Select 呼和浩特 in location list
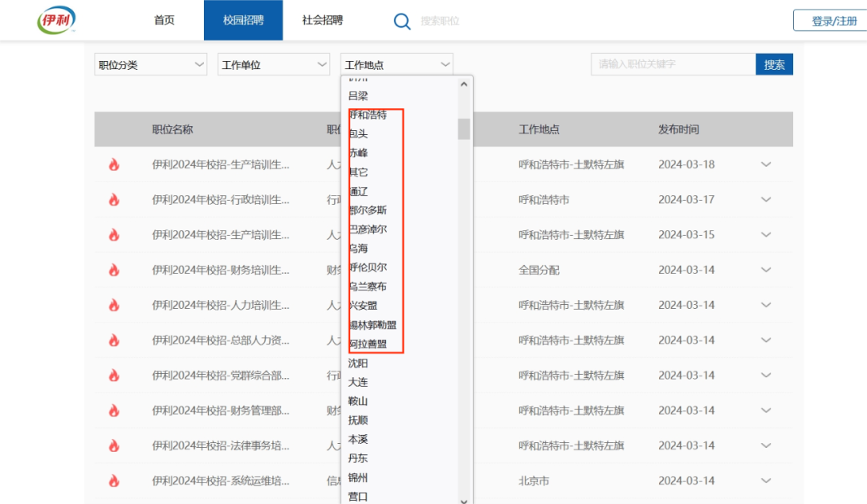This screenshot has width=867, height=504. point(368,115)
